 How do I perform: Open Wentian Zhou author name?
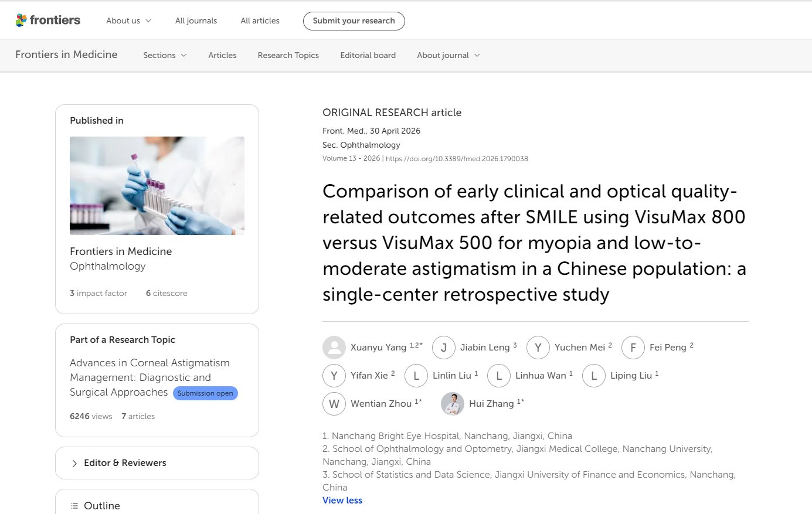point(381,404)
